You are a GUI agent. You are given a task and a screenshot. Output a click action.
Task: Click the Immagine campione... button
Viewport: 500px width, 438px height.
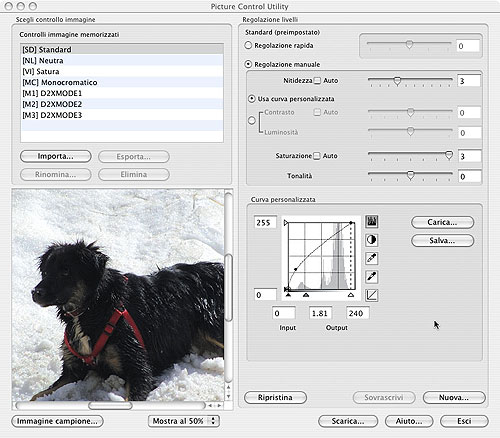pos(57,421)
